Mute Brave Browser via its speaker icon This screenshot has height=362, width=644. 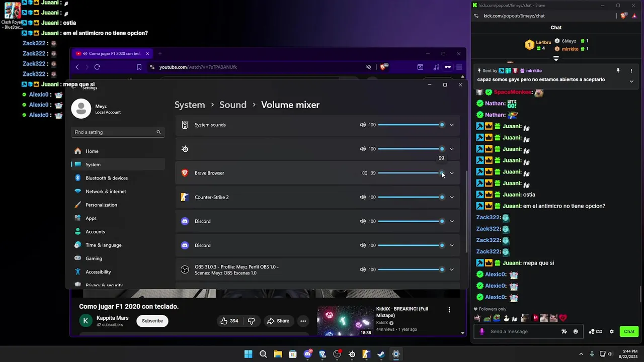(364, 173)
